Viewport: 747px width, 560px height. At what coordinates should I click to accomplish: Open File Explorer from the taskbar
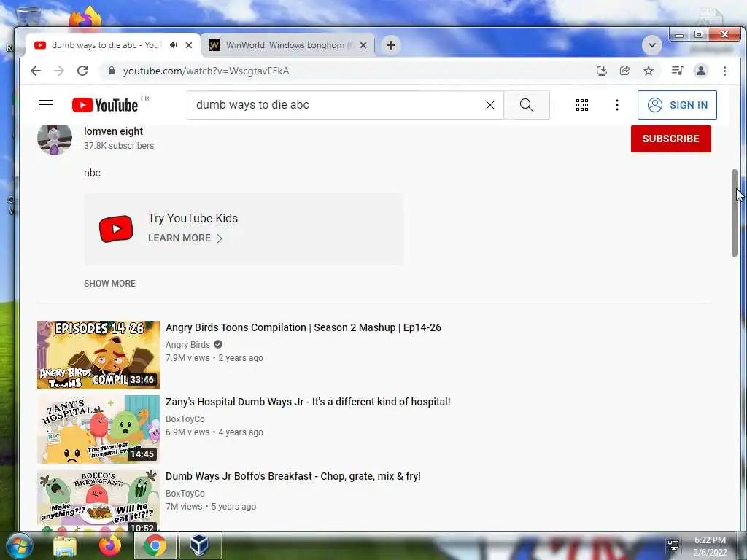[65, 545]
